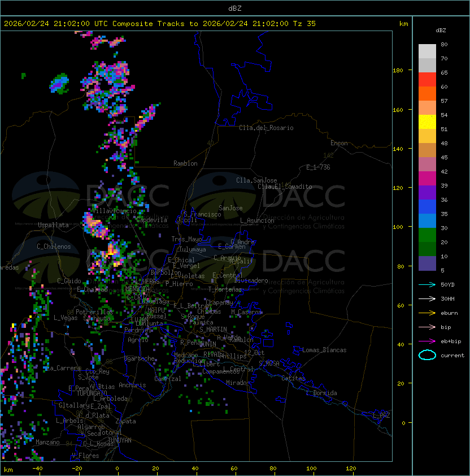470x476 pixels.
Task: Click the 'Manzano' map label
Action: point(47,442)
